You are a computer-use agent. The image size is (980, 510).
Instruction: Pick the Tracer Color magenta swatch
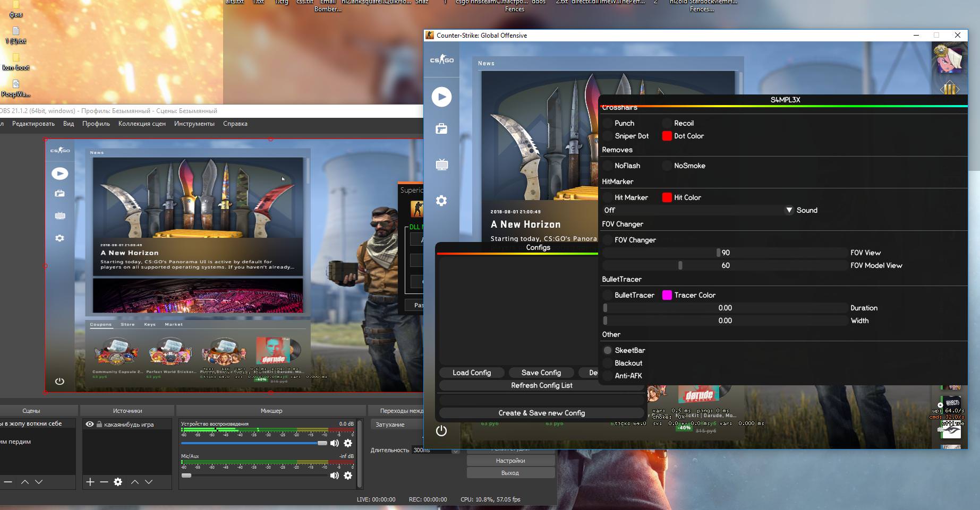667,295
